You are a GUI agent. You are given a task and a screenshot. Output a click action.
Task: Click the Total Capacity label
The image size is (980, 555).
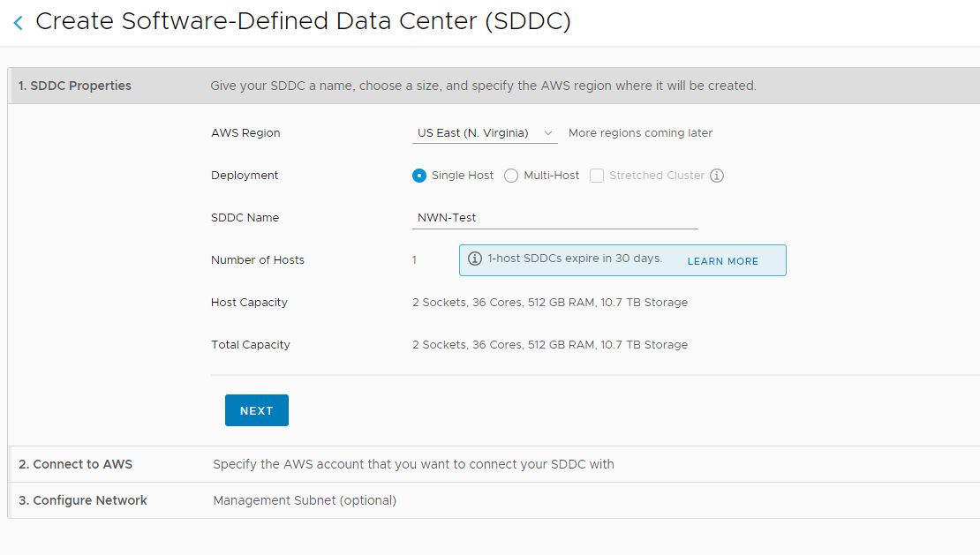251,345
